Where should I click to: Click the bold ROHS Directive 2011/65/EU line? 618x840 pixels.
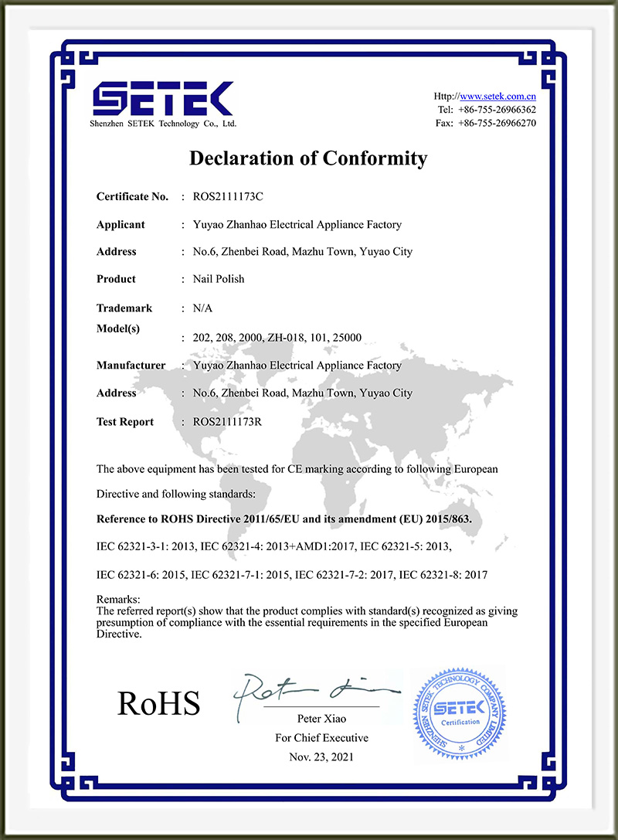tap(284, 519)
